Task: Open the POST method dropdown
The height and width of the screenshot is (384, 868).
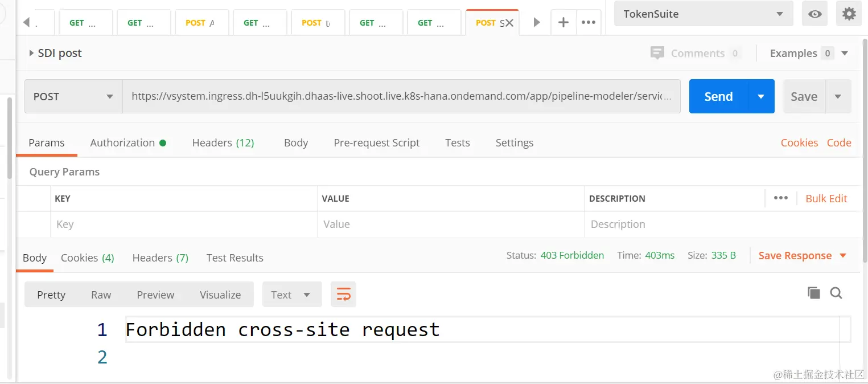Action: 73,96
